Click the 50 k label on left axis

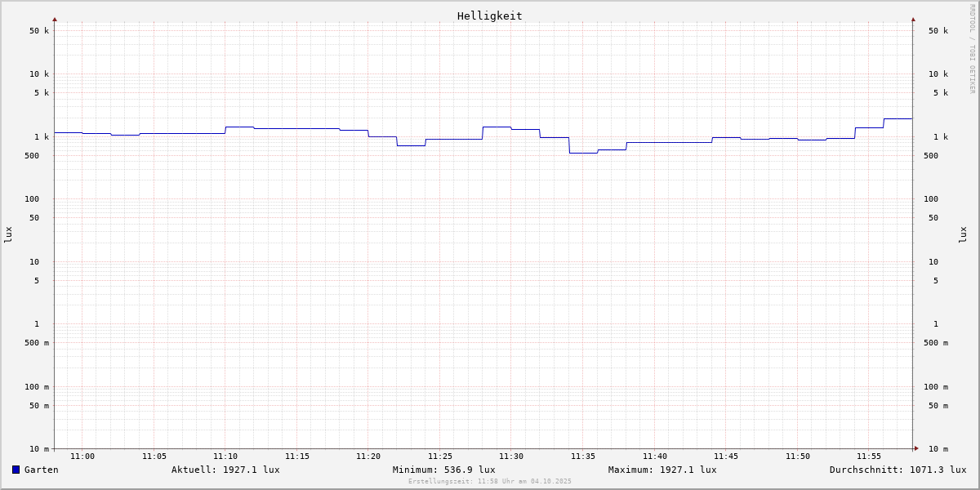coord(39,31)
